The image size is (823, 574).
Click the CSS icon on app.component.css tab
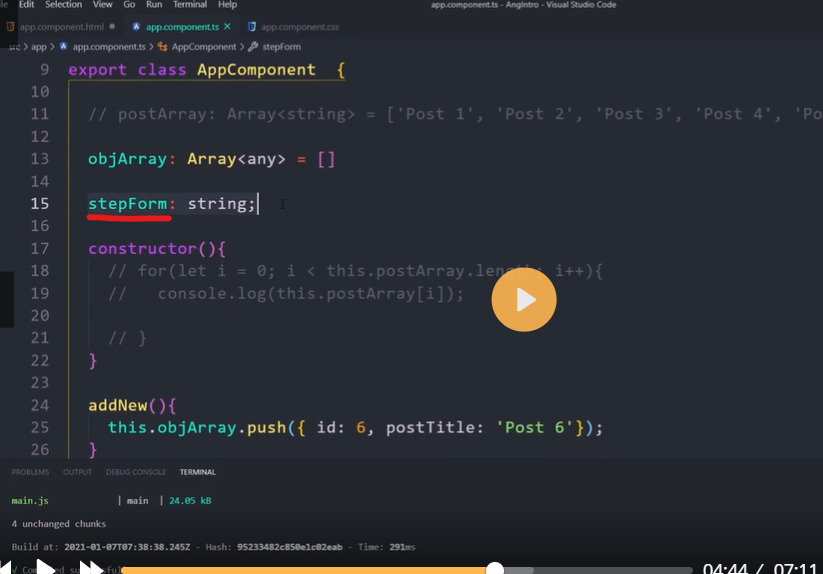(x=251, y=26)
